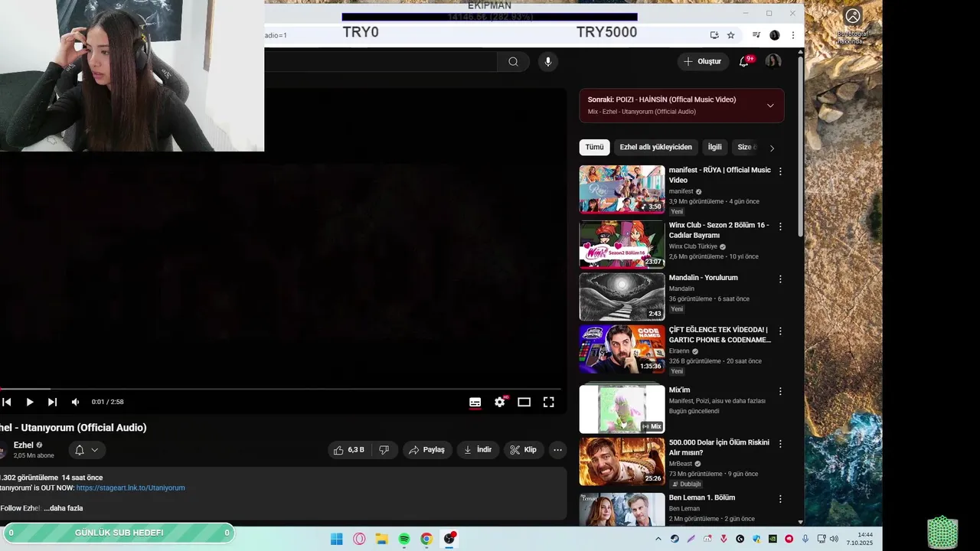
Task: Click the Klip button
Action: (524, 450)
